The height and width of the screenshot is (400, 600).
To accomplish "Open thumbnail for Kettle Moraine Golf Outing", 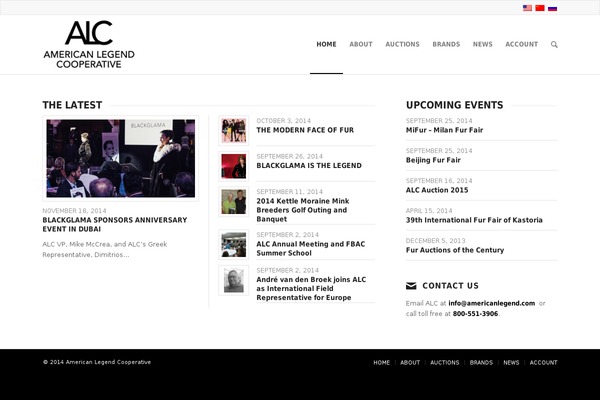I will click(x=233, y=202).
